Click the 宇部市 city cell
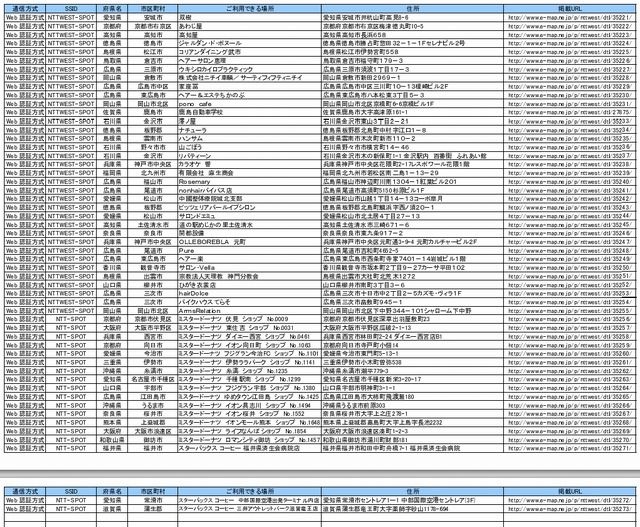The height and width of the screenshot is (527, 640). pyautogui.click(x=153, y=388)
